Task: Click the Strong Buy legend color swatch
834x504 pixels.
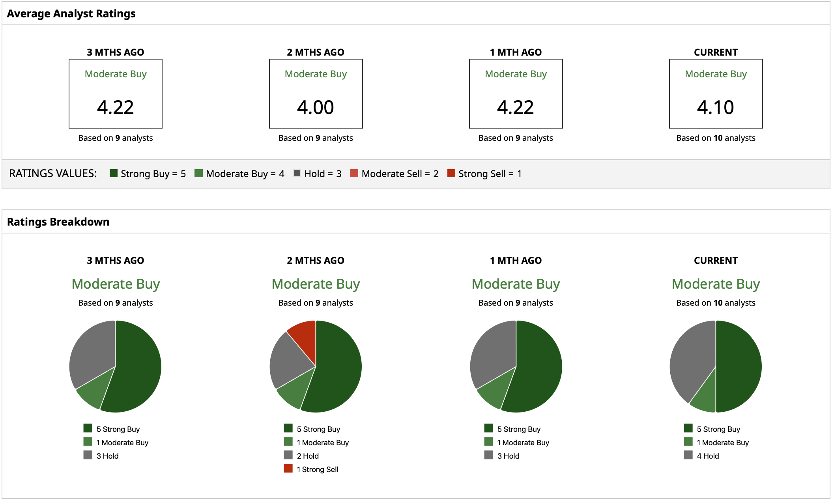Action: (x=114, y=173)
